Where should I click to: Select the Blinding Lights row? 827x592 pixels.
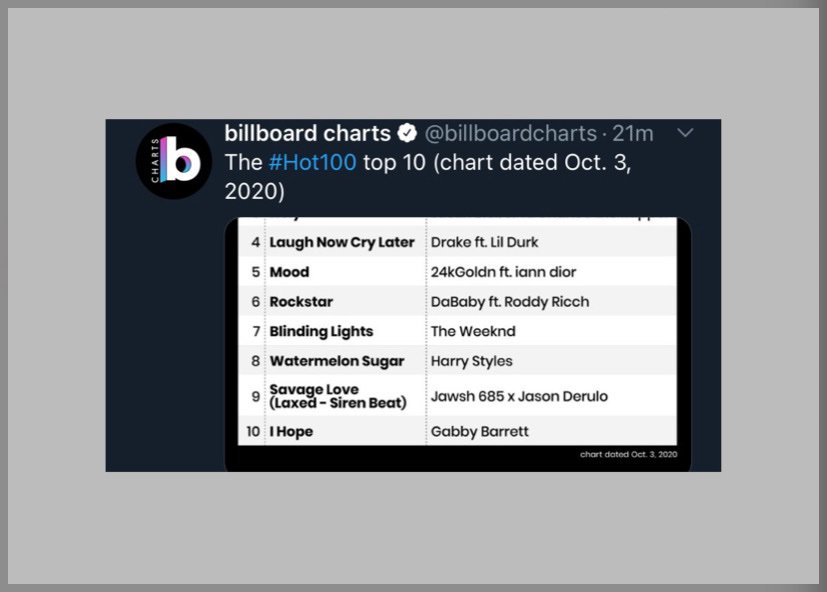(x=457, y=331)
